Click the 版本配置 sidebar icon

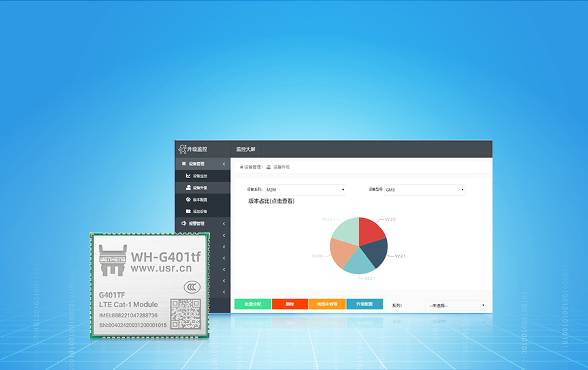188,200
